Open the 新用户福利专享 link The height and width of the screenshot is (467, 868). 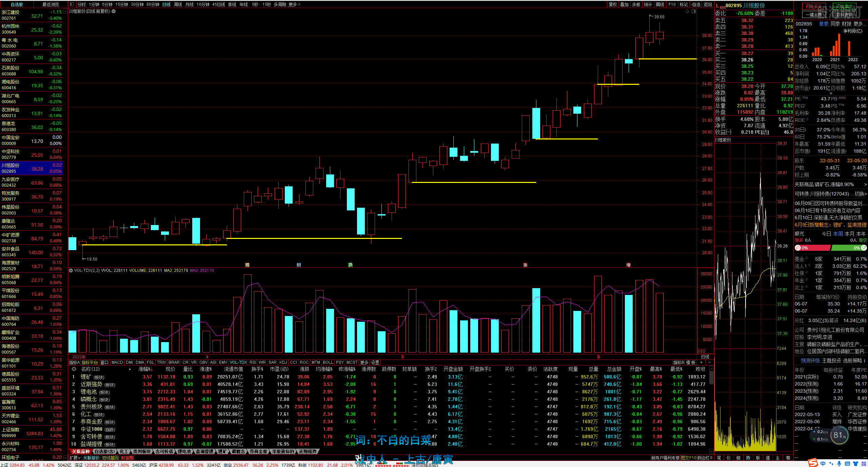pos(665,458)
